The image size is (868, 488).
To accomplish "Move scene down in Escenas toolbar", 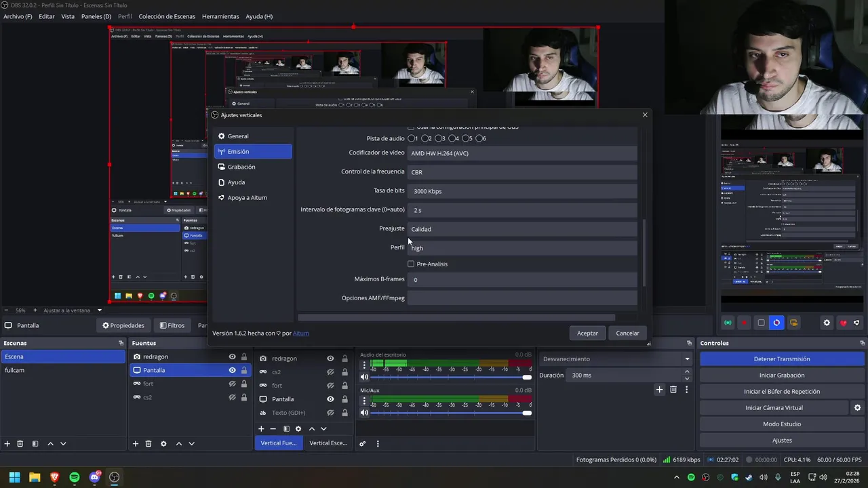I will [63, 443].
